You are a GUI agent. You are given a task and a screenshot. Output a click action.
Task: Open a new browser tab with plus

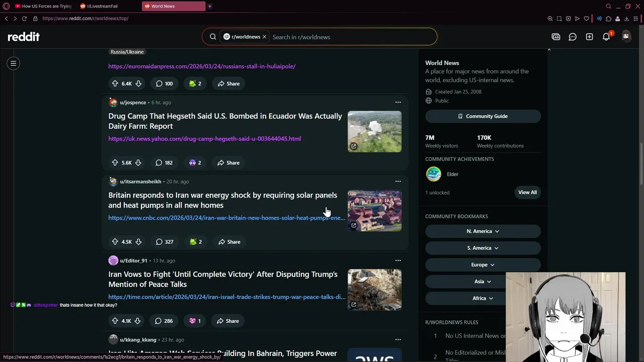[x=210, y=6]
